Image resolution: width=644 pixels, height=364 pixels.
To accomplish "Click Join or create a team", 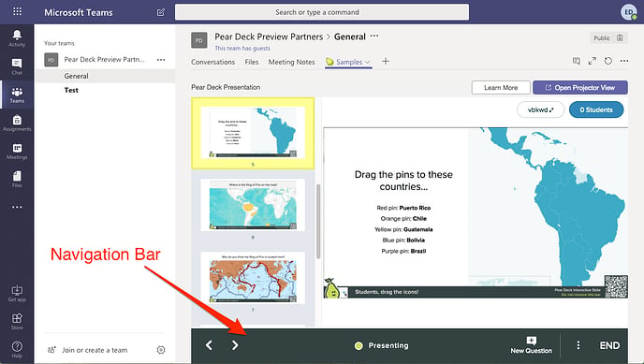I will [x=95, y=350].
